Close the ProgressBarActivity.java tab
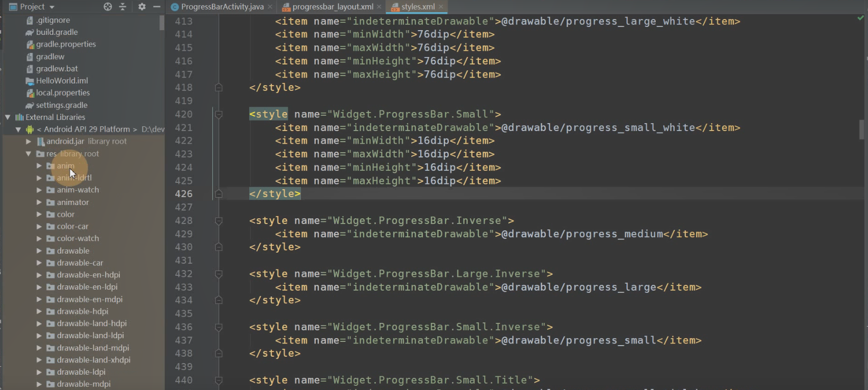868x390 pixels. tap(270, 7)
